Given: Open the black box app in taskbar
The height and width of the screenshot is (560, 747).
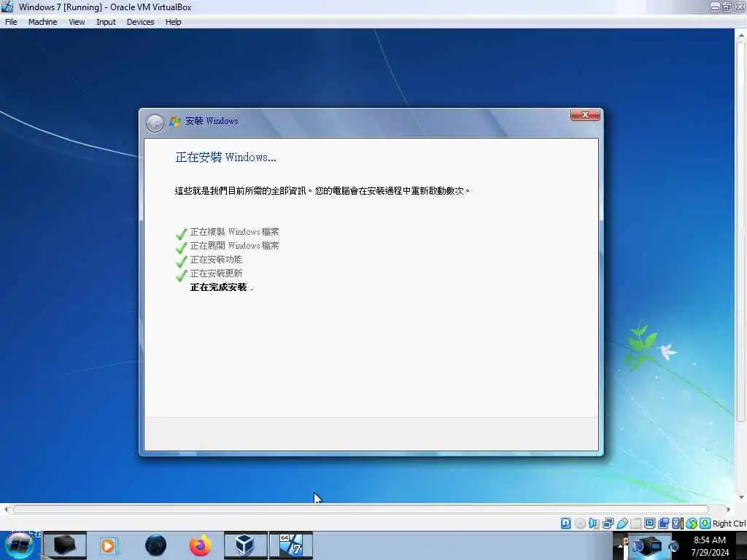Looking at the screenshot, I should coord(64,545).
